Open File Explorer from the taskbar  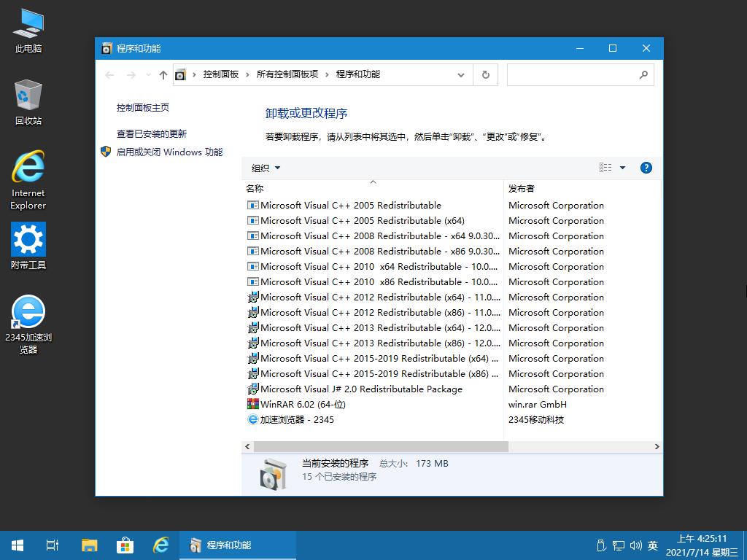tap(89, 545)
